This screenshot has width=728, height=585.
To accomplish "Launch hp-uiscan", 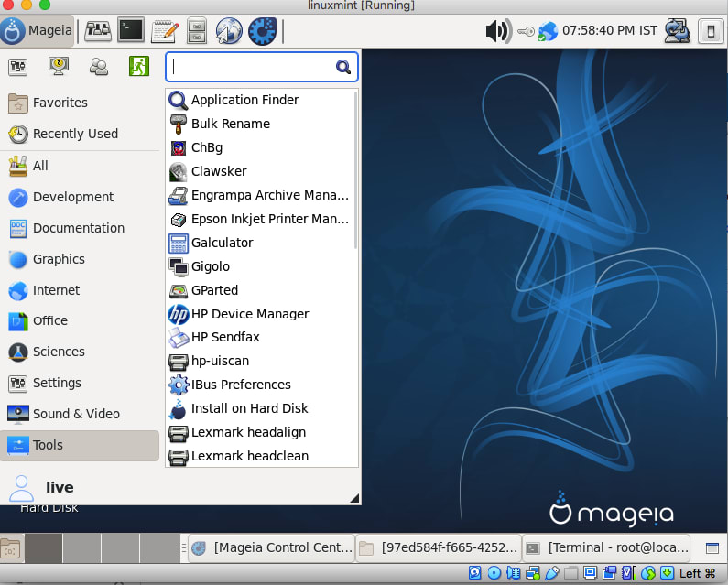I will [x=260, y=362].
